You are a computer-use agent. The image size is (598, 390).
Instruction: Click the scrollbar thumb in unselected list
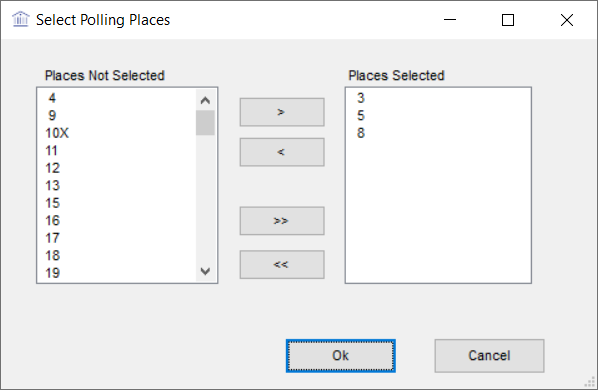pos(205,123)
